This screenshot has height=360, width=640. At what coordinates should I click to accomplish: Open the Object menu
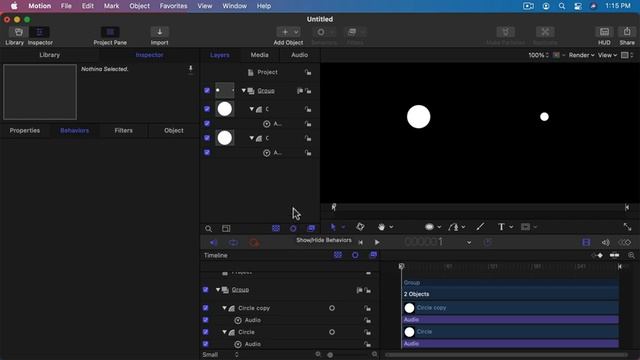coord(140,6)
